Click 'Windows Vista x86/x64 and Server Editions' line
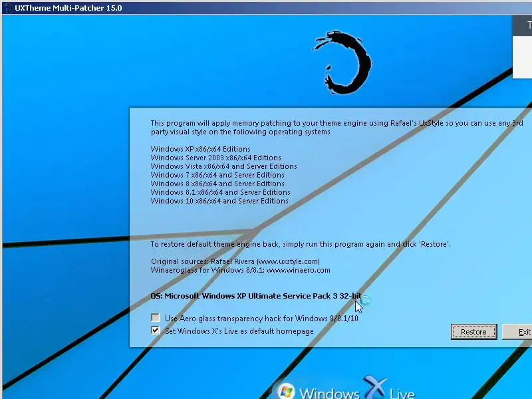This screenshot has height=399, width=532. pyautogui.click(x=224, y=166)
